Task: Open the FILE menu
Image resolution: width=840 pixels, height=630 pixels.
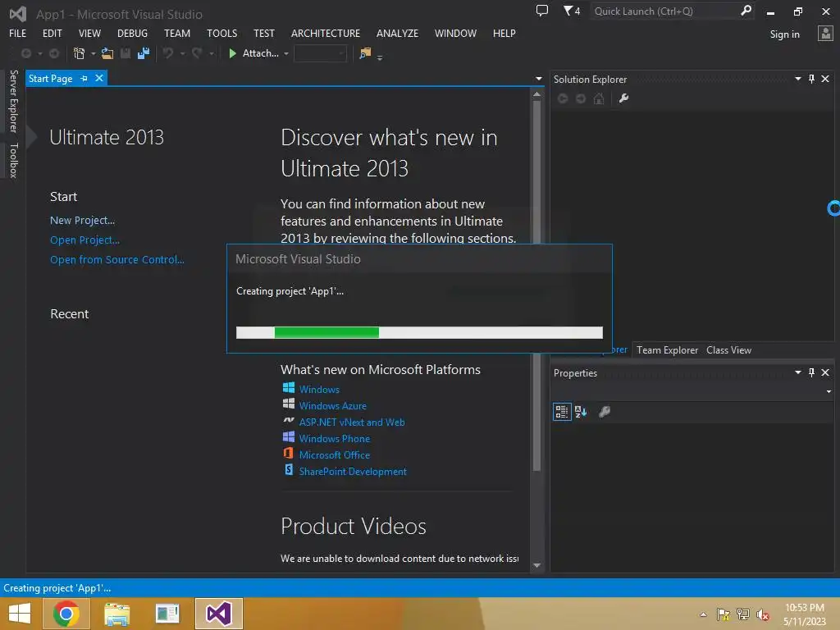Action: [x=18, y=33]
